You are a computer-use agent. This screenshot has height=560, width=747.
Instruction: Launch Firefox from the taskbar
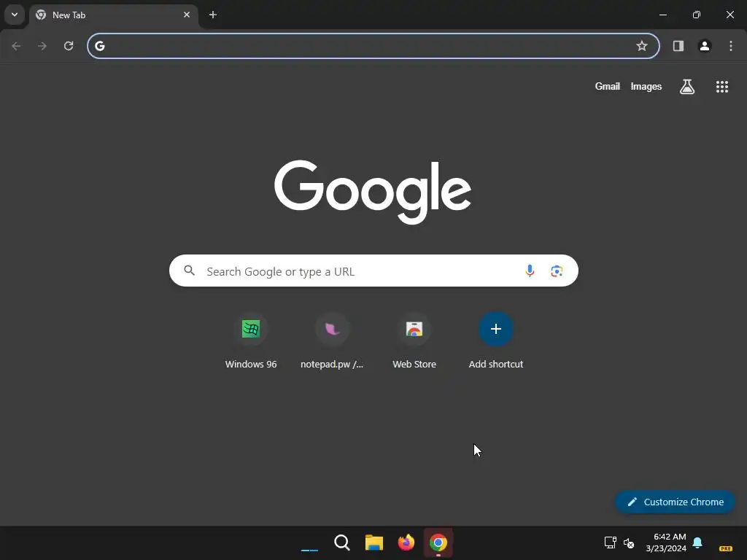[406, 542]
